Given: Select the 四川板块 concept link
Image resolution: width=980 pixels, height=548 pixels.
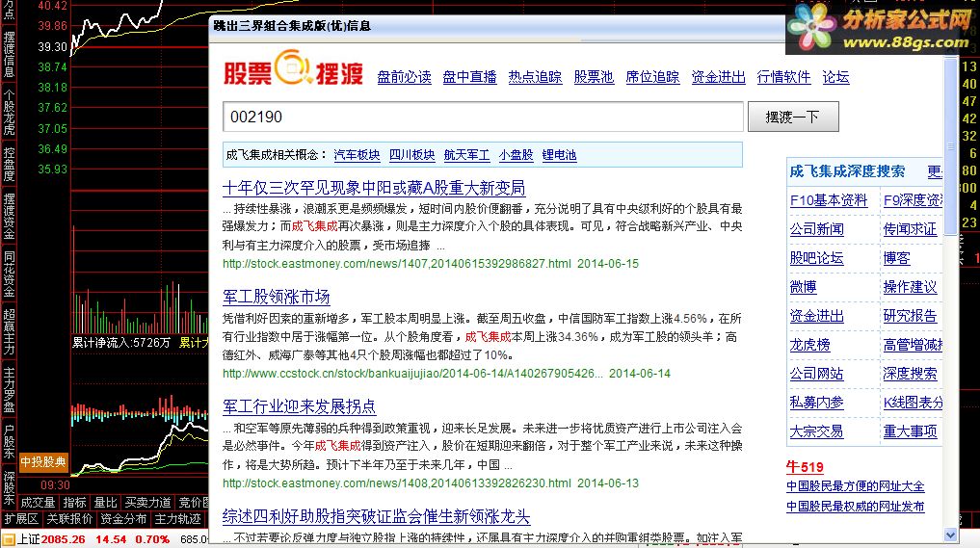Looking at the screenshot, I should click(411, 155).
